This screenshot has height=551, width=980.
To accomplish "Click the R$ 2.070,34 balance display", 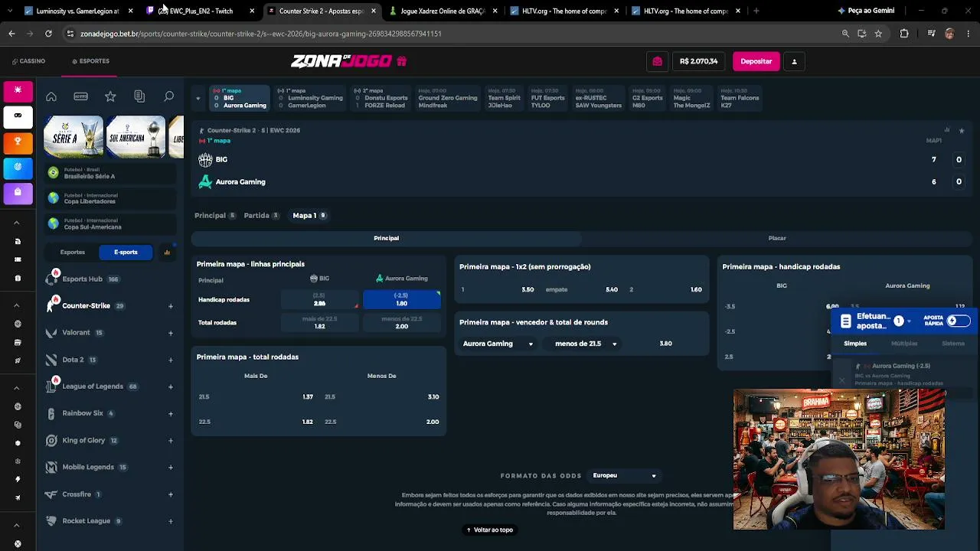I will click(698, 61).
